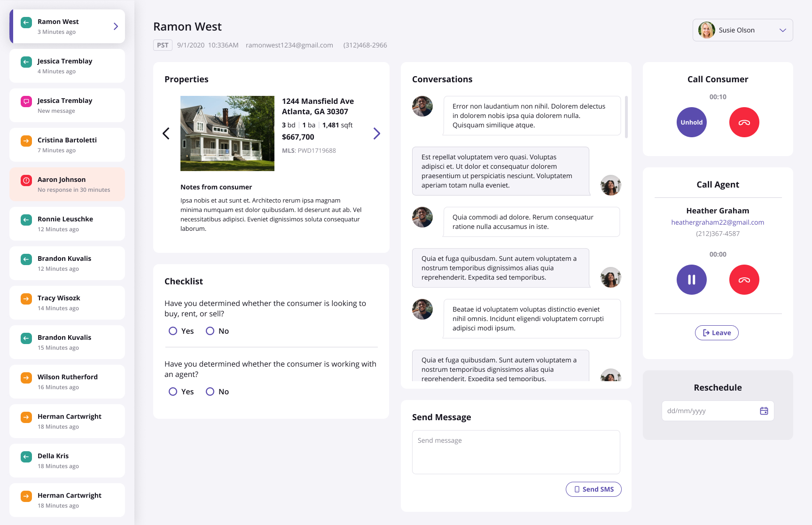Click the Send SMS button
This screenshot has width=812, height=525.
point(593,489)
